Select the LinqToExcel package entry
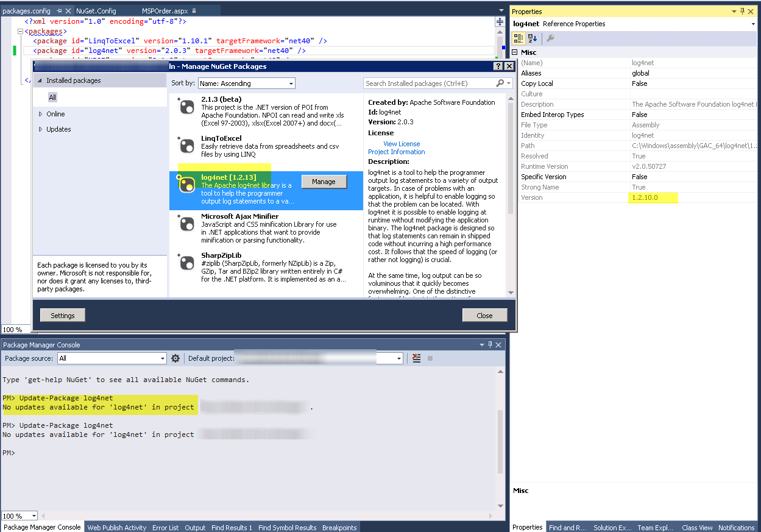Viewport: 761px width, 532px height. click(x=266, y=146)
